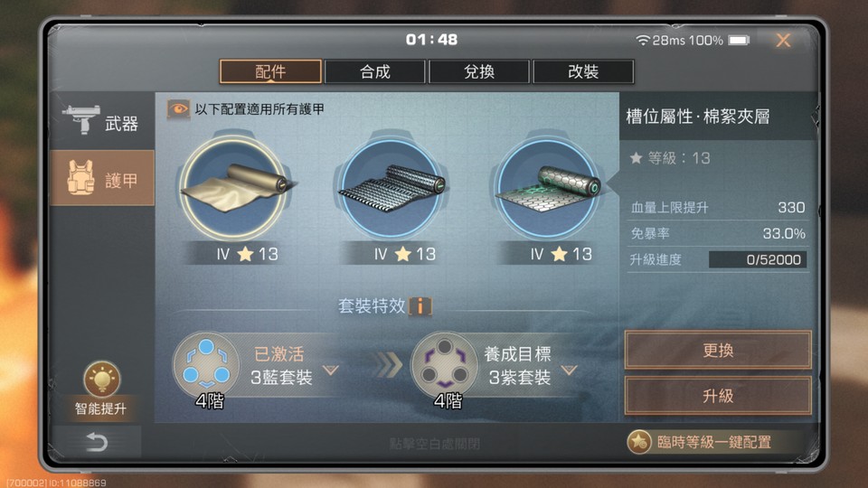
Task: Click the 更換 button
Action: (718, 350)
